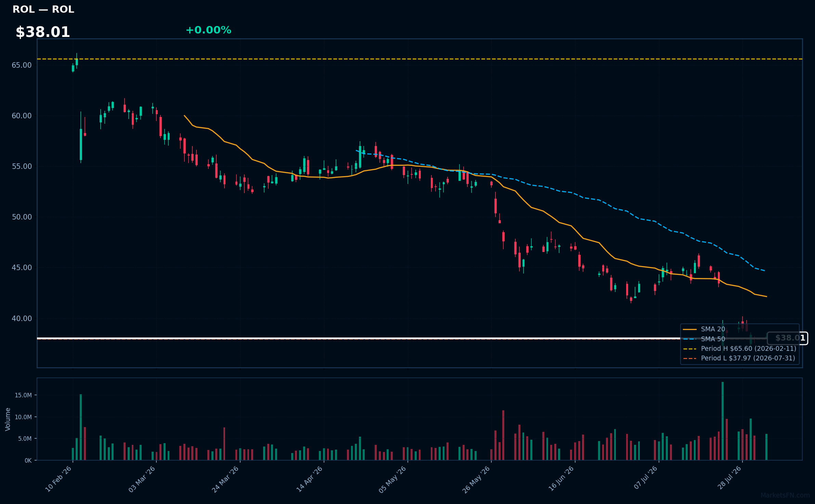Click the 55.00 price axis label
This screenshot has width=815, height=504.
[22, 166]
